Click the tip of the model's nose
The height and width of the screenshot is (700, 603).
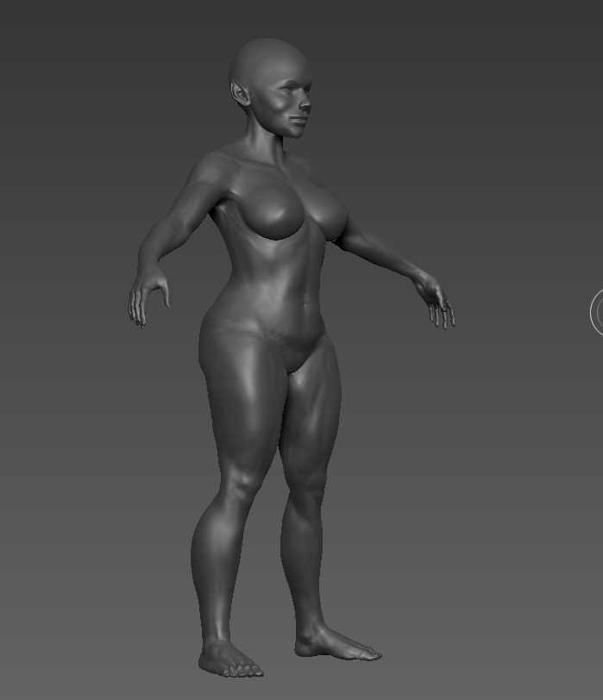pyautogui.click(x=307, y=106)
